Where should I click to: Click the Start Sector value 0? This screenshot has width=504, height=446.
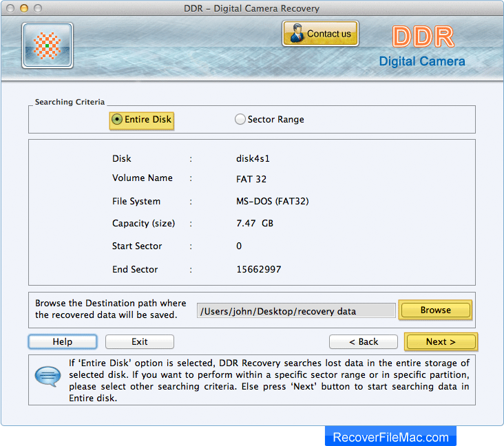pos(239,246)
